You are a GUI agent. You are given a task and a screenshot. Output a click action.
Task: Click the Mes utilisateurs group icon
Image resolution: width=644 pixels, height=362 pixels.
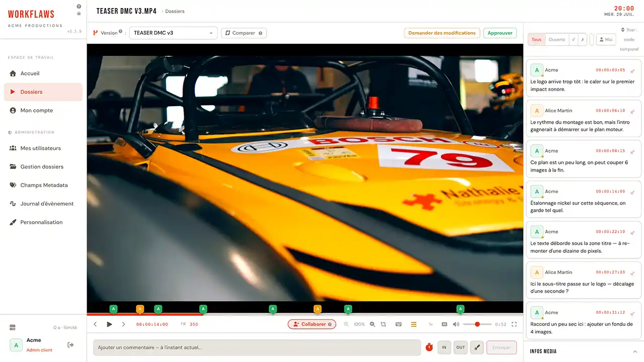tap(13, 148)
